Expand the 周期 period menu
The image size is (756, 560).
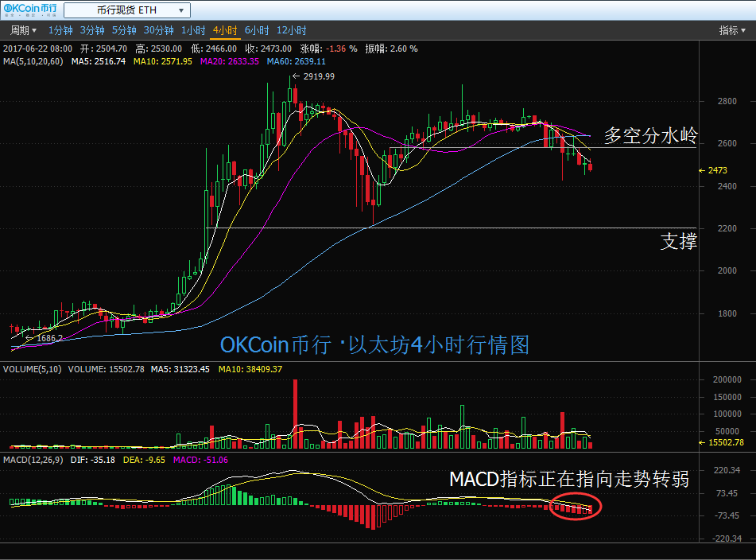22,30
